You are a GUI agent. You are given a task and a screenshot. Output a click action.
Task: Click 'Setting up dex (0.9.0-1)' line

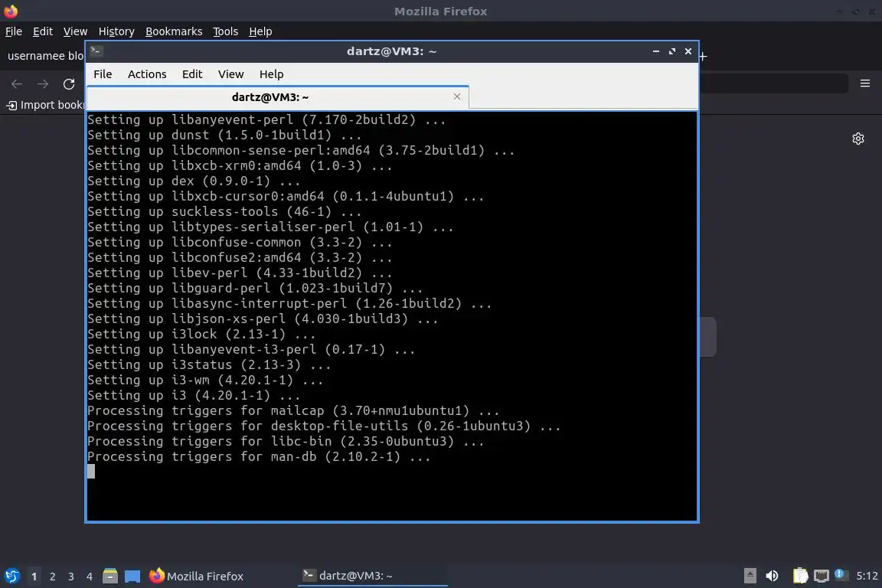194,181
